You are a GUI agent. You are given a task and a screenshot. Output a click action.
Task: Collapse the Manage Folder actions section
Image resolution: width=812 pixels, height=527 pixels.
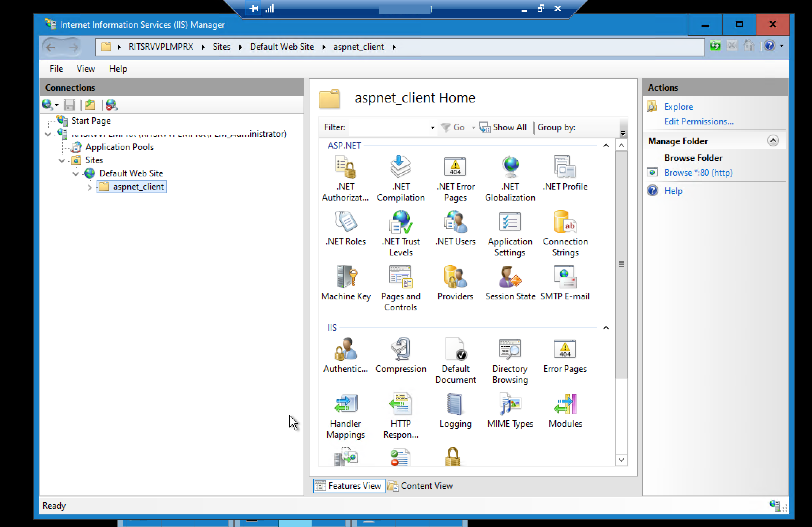773,141
